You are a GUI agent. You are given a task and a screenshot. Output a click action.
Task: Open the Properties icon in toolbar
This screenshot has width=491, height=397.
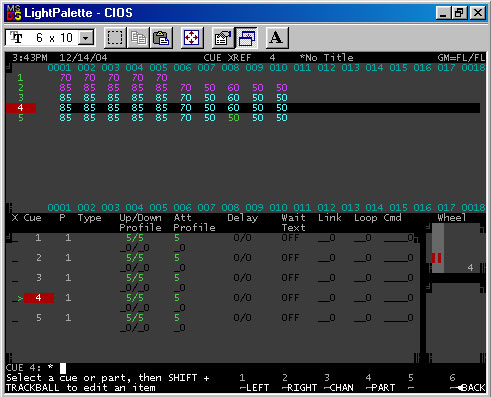click(223, 38)
